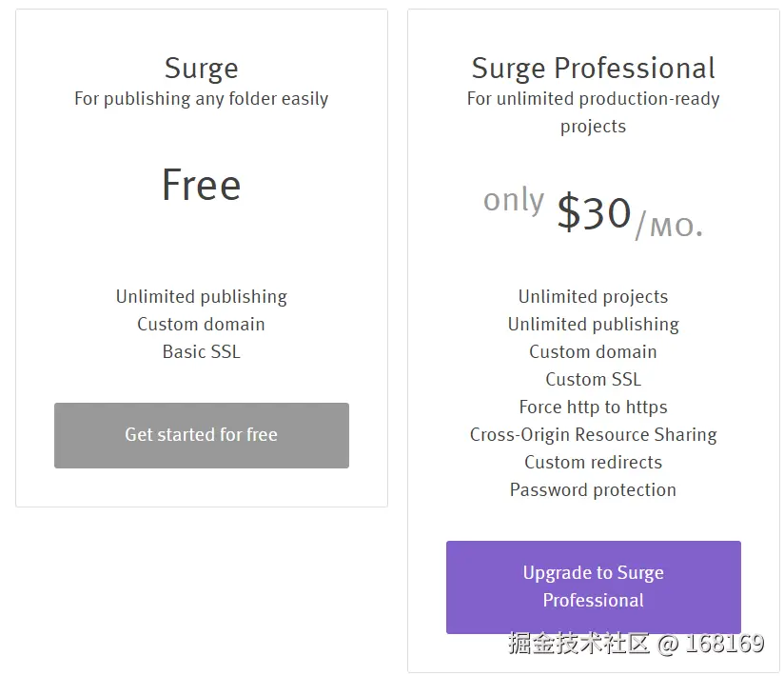The width and height of the screenshot is (784, 676).
Task: Click the Cross-Origin Resource Sharing feature
Action: click(593, 435)
